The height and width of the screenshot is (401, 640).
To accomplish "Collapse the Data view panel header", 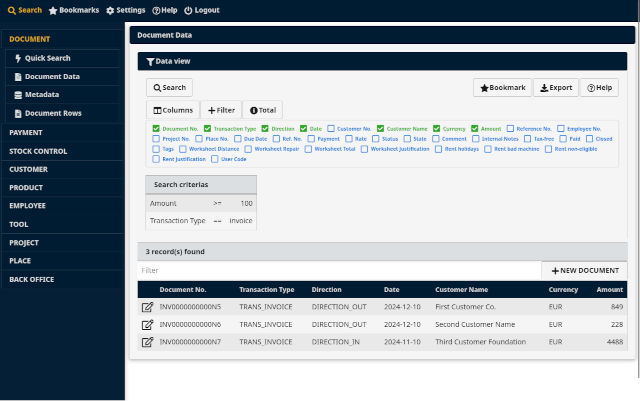I will coord(168,62).
